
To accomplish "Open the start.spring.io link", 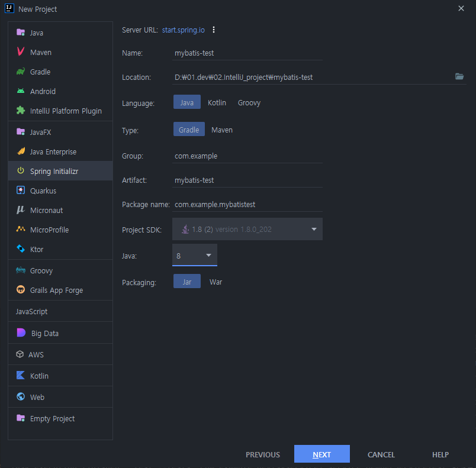I will pyautogui.click(x=184, y=30).
